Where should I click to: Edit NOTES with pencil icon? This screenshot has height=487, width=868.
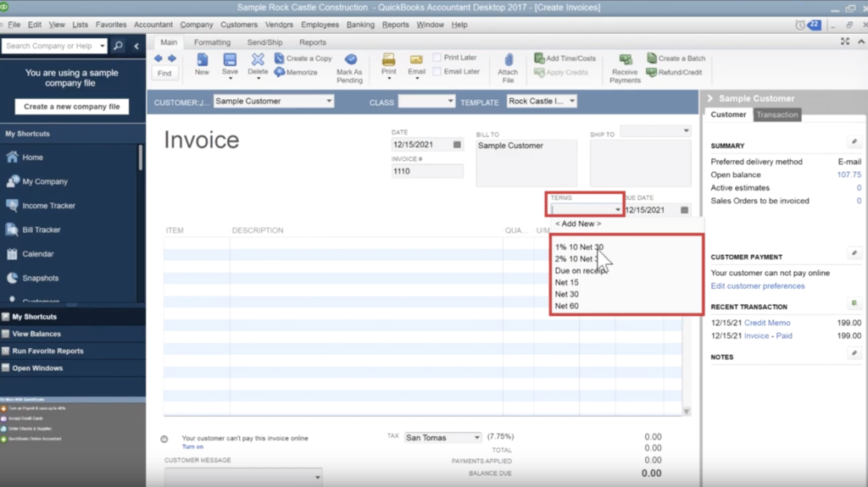coord(854,353)
